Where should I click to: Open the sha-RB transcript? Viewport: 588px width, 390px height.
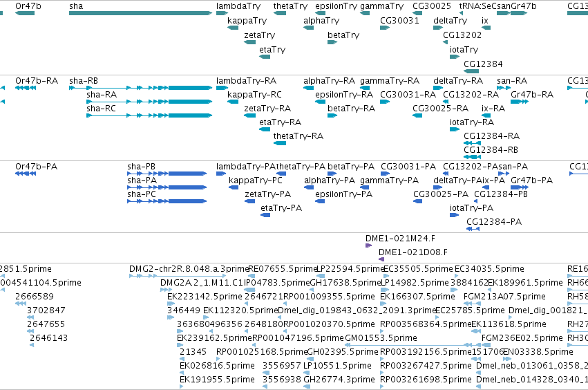[141, 88]
